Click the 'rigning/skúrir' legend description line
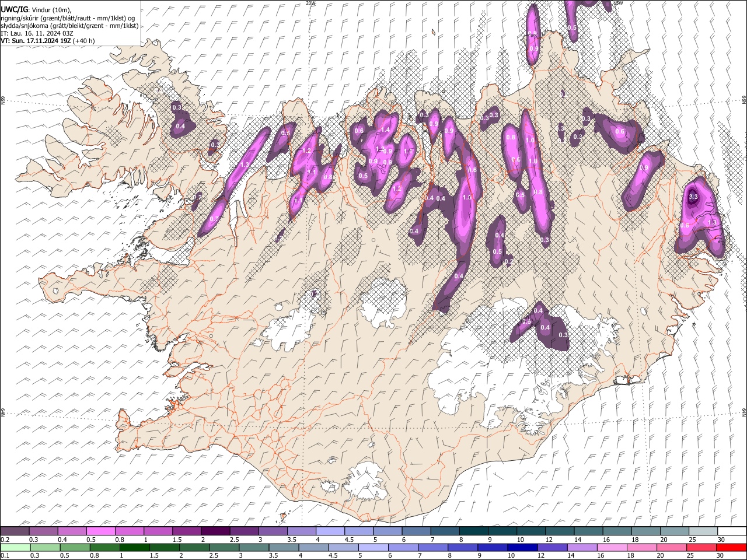747x560 pixels. 68,18
